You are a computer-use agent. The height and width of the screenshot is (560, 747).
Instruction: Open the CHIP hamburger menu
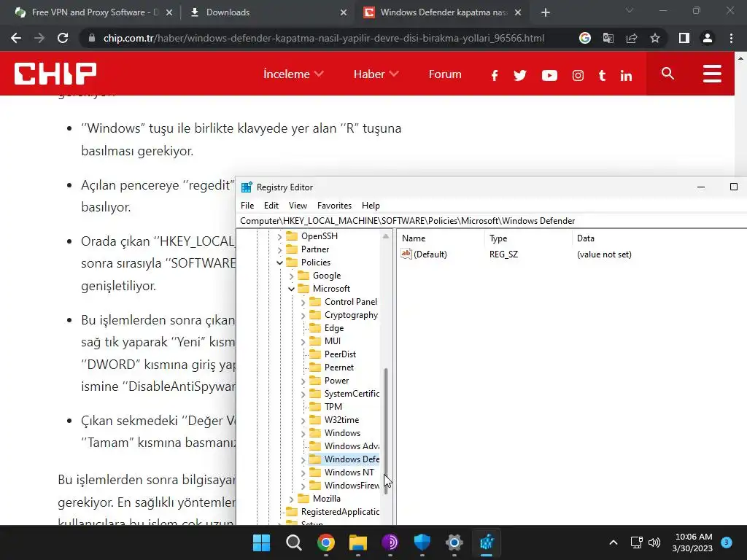point(712,74)
